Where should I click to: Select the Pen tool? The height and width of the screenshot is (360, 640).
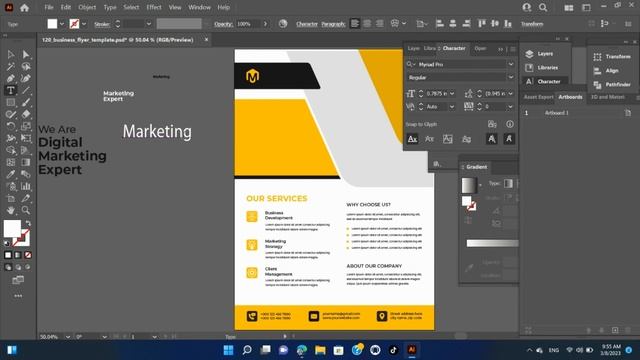(11, 78)
